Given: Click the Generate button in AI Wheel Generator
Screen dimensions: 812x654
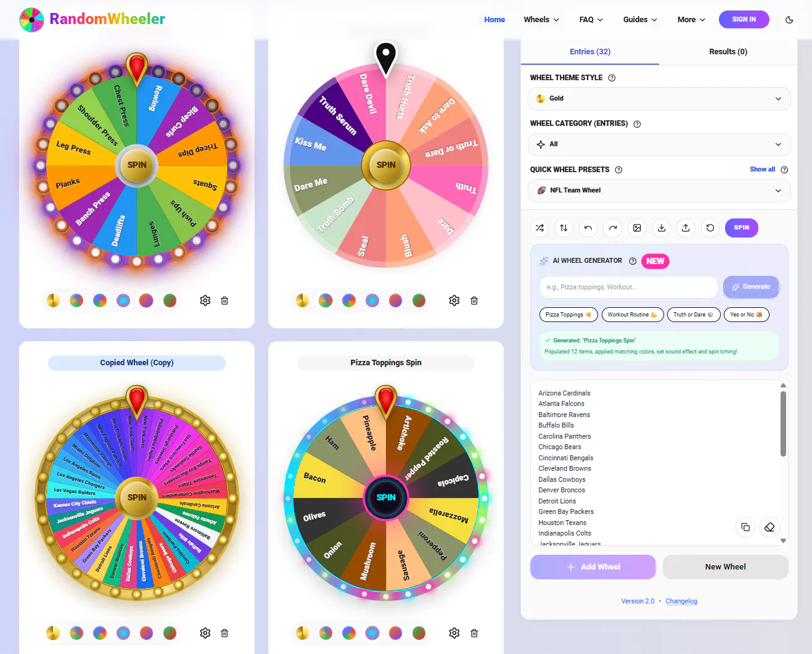Looking at the screenshot, I should [751, 287].
